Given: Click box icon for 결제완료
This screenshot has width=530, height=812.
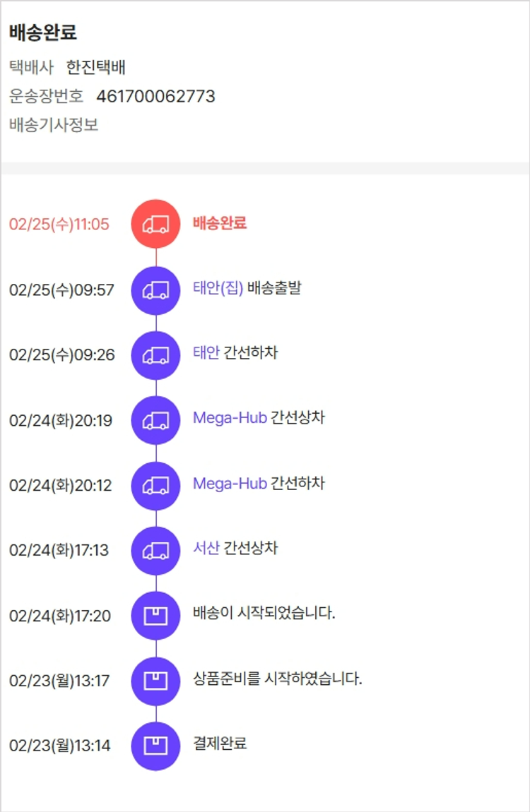Looking at the screenshot, I should pyautogui.click(x=155, y=746).
